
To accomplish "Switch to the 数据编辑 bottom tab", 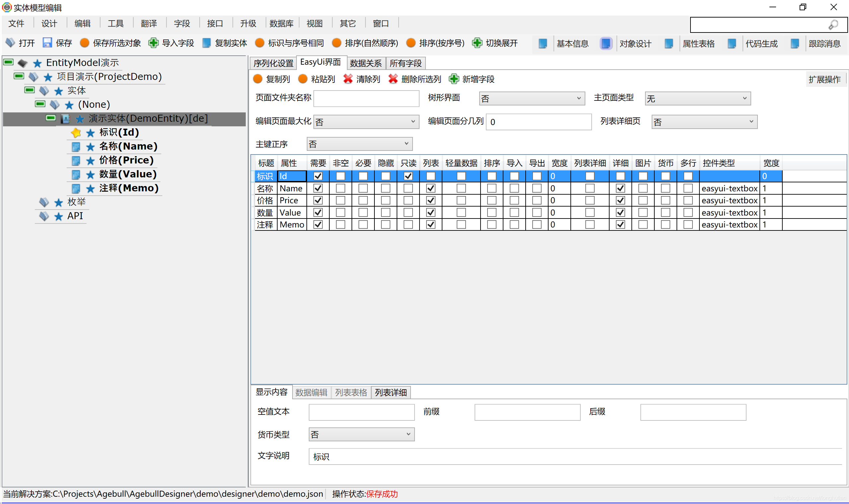I will click(x=311, y=393).
